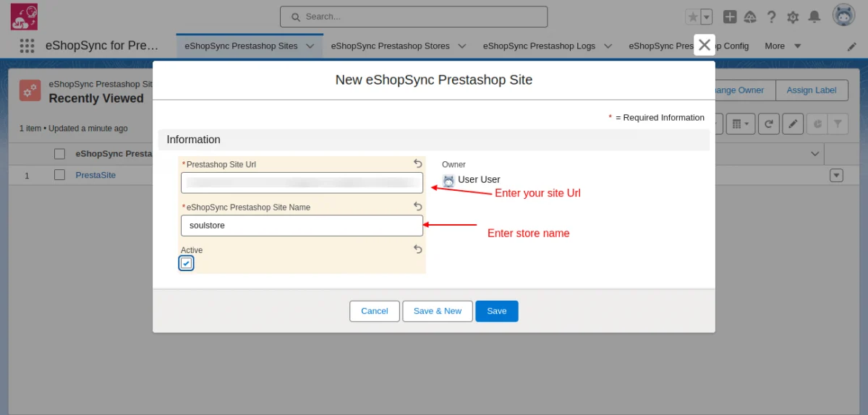Open favorites list dropdown arrow
The width and height of the screenshot is (868, 415).
point(707,17)
